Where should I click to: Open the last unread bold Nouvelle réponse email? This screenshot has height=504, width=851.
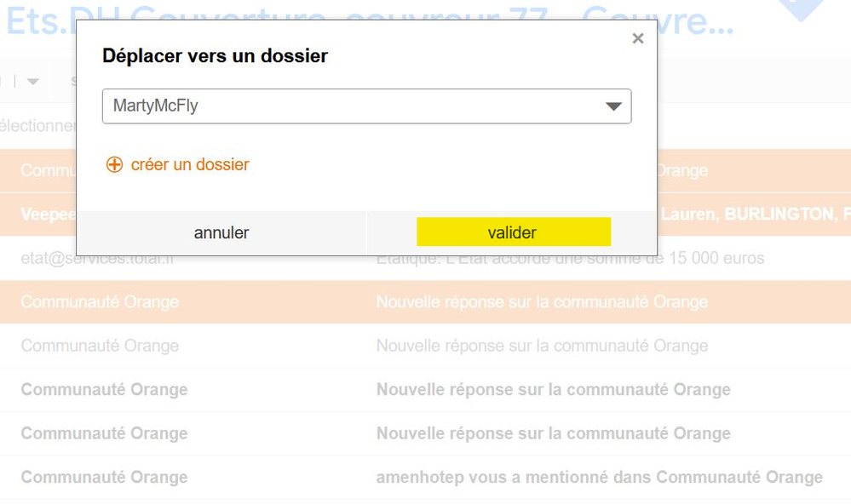553,433
